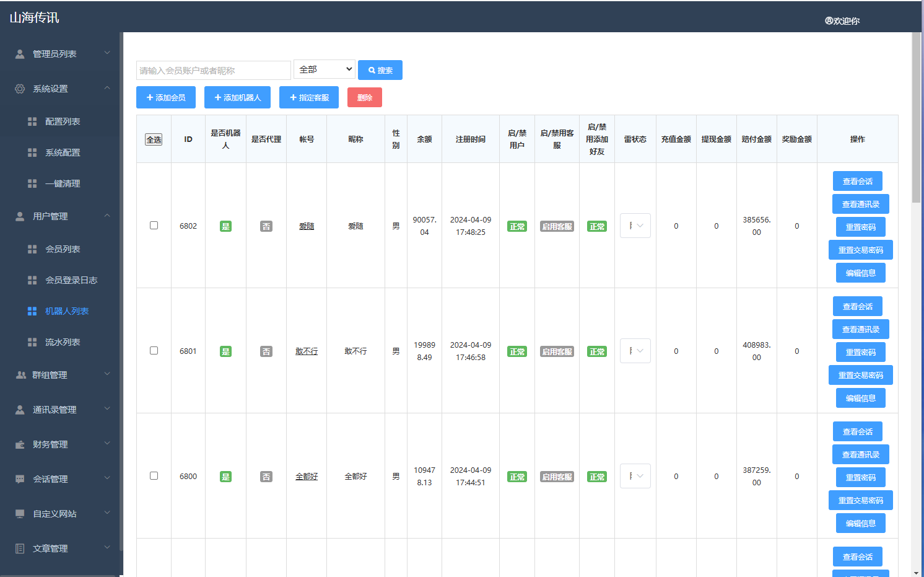
Task: Tick the 全选 select-all header checkbox
Action: click(154, 139)
